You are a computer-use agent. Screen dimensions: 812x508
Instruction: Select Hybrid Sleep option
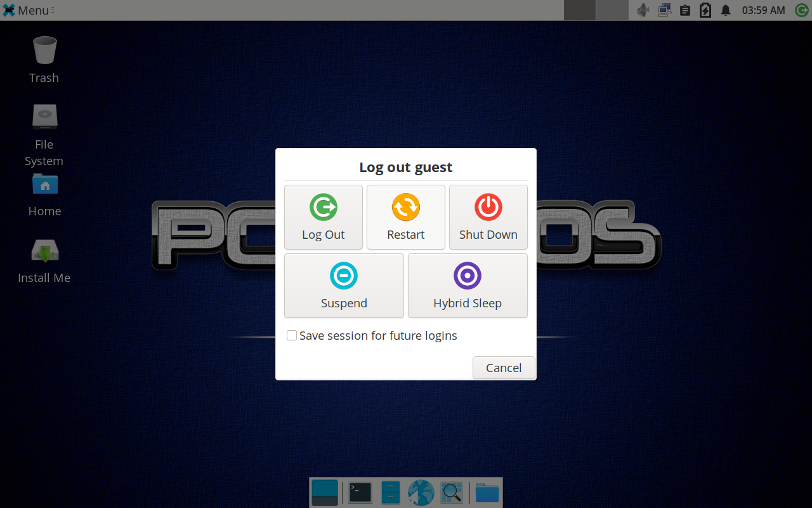pyautogui.click(x=468, y=286)
